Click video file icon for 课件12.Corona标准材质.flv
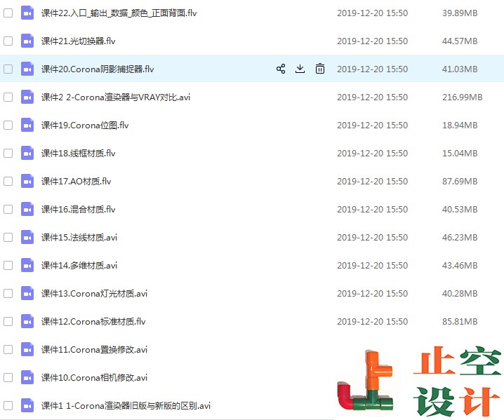 point(27,321)
